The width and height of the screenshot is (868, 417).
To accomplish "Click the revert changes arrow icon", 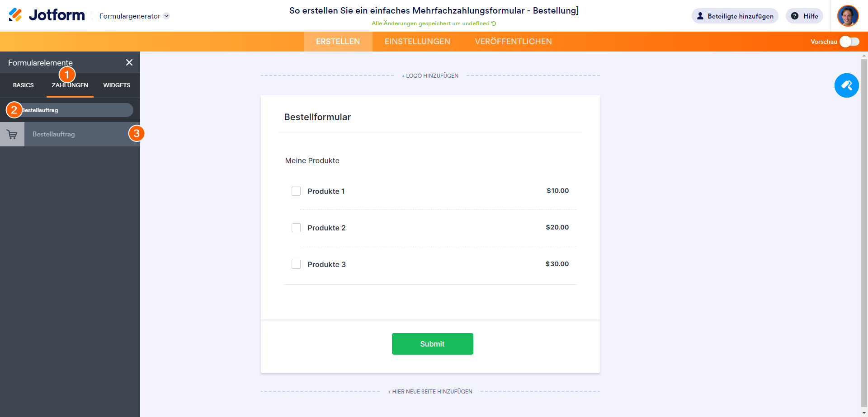I will [x=494, y=23].
